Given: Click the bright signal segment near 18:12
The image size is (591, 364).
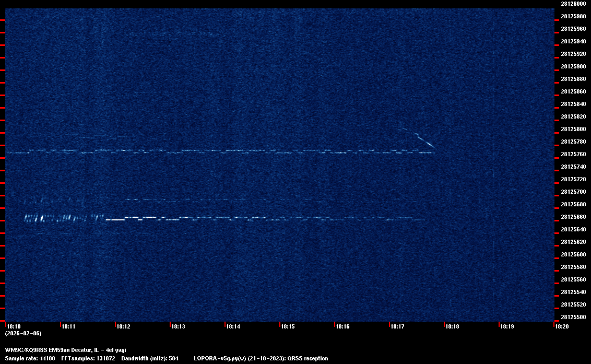Looking at the screenshot, I should (116, 220).
